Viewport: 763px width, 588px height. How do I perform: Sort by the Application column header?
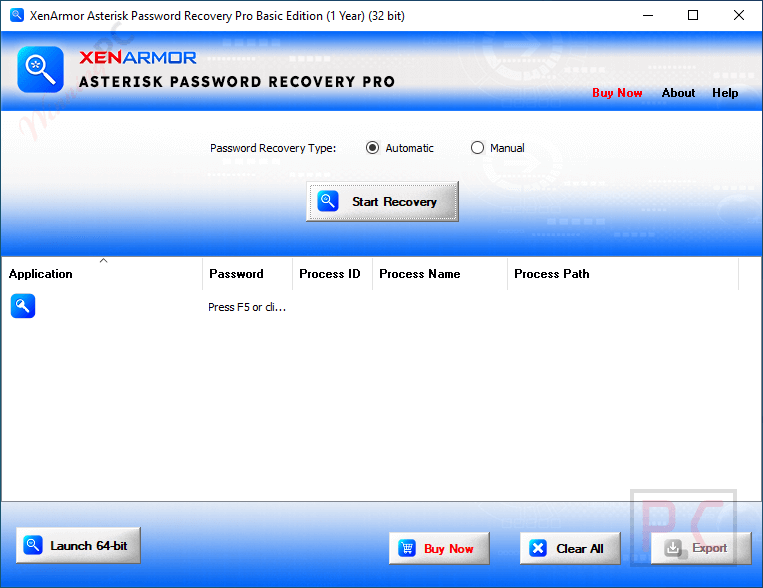click(102, 274)
